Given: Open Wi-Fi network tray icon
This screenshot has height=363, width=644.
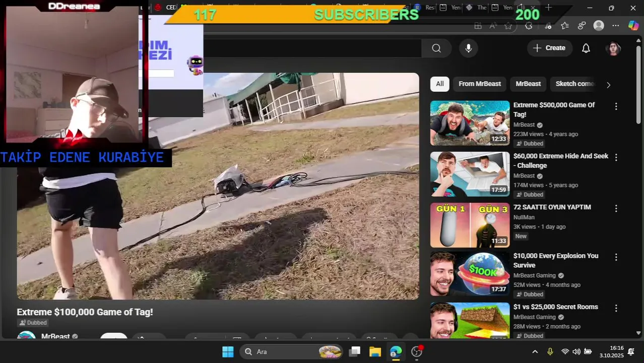Looking at the screenshot, I should tap(565, 351).
